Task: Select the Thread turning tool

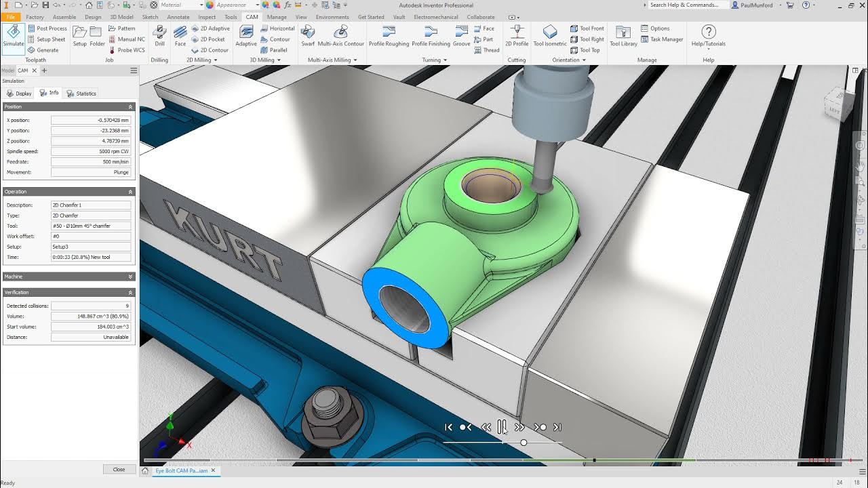Action: coord(486,50)
